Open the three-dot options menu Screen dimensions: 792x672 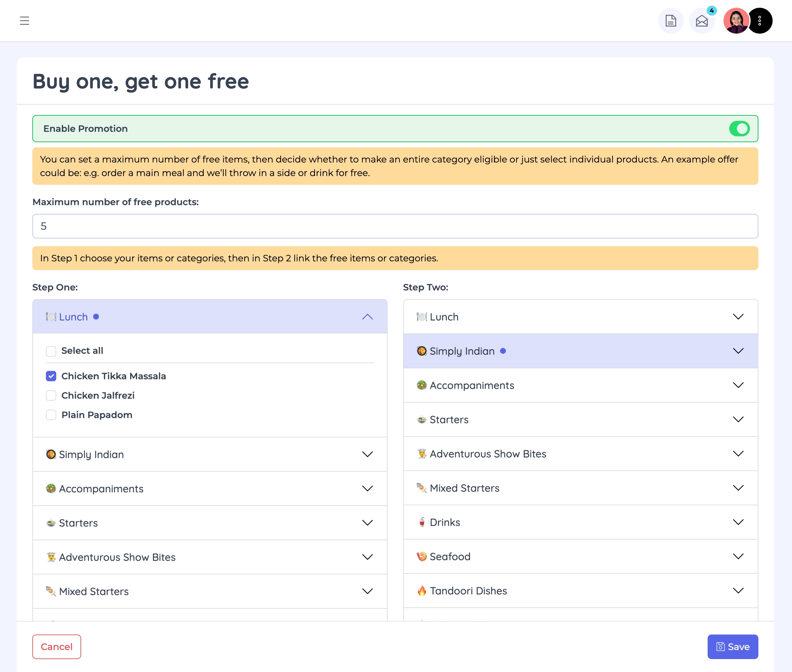pyautogui.click(x=760, y=21)
